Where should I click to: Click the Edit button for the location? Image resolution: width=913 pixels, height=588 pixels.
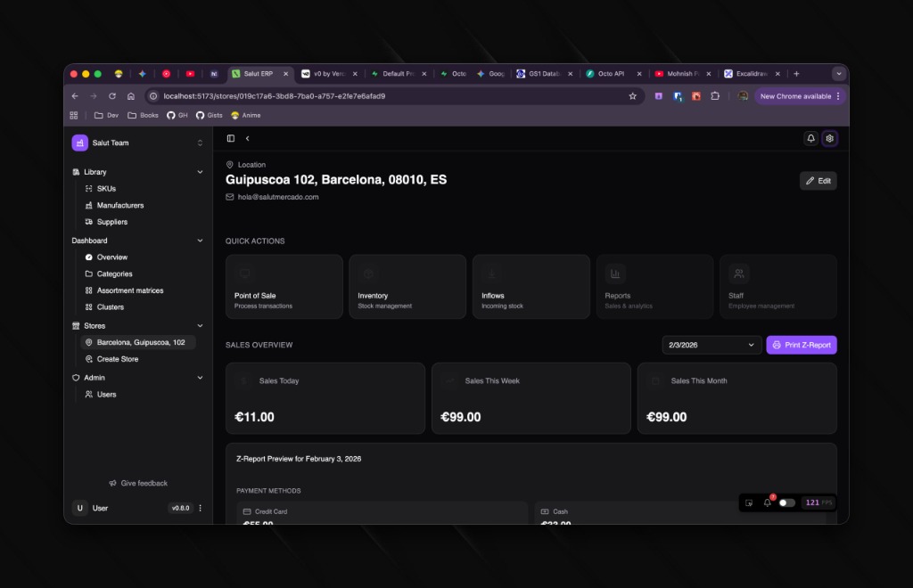817,180
